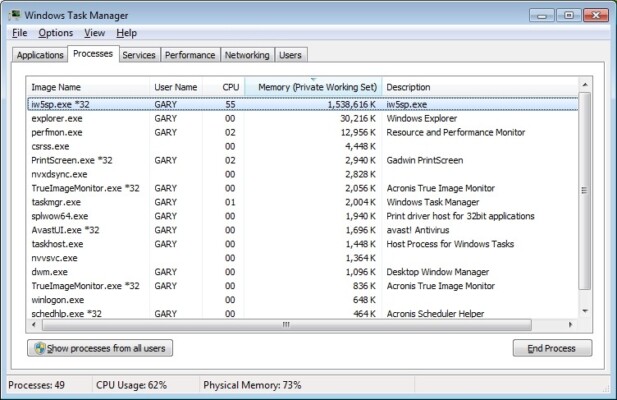Viewport: 617px width, 400px height.
Task: Switch to the Performance tab
Action: [189, 55]
